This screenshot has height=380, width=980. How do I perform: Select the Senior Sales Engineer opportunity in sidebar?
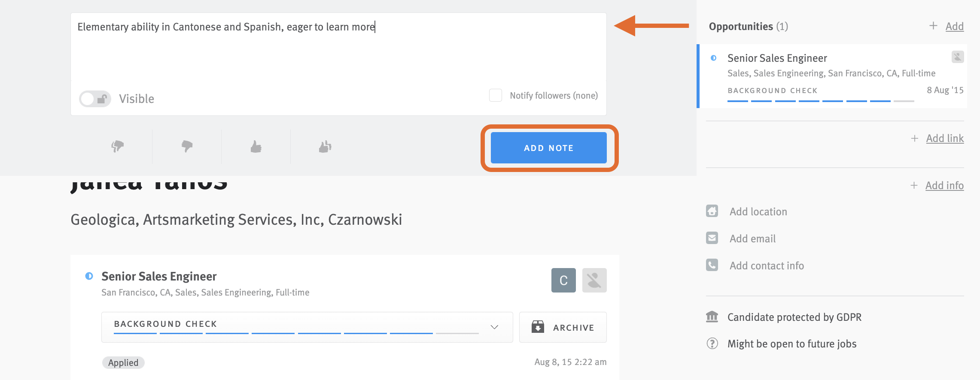point(777,58)
